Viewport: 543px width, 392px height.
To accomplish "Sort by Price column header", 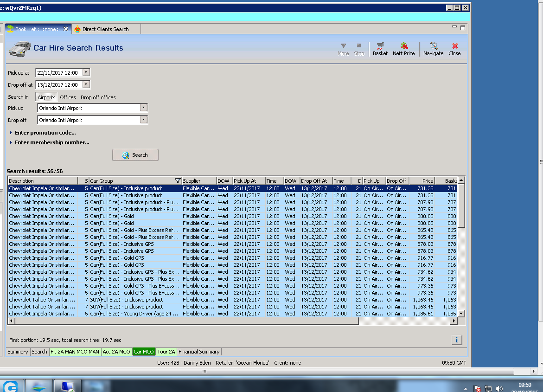I will [x=422, y=181].
